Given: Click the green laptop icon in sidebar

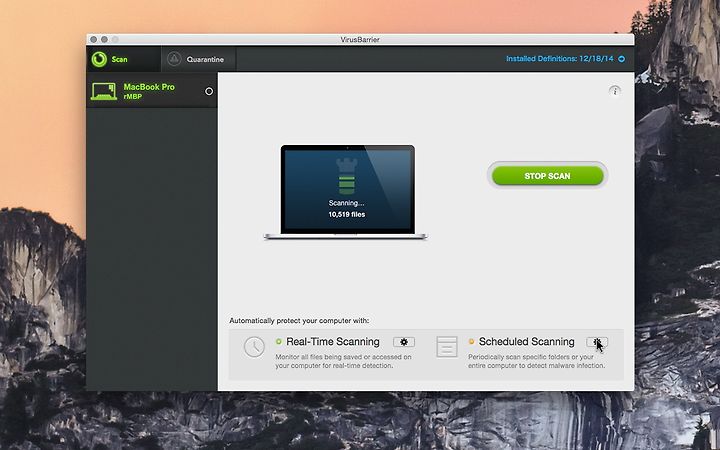Looking at the screenshot, I should click(104, 91).
